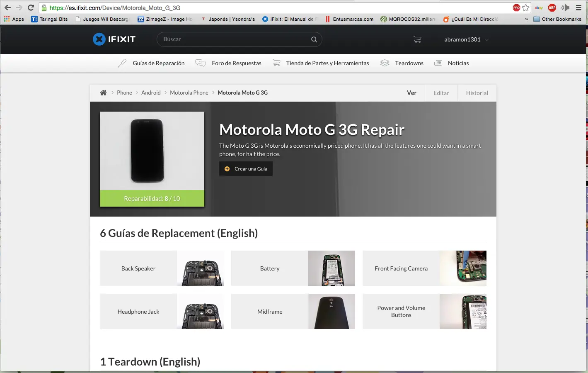Open the Adblock Plus extension
Viewport: 588px width, 373px height.
552,7
